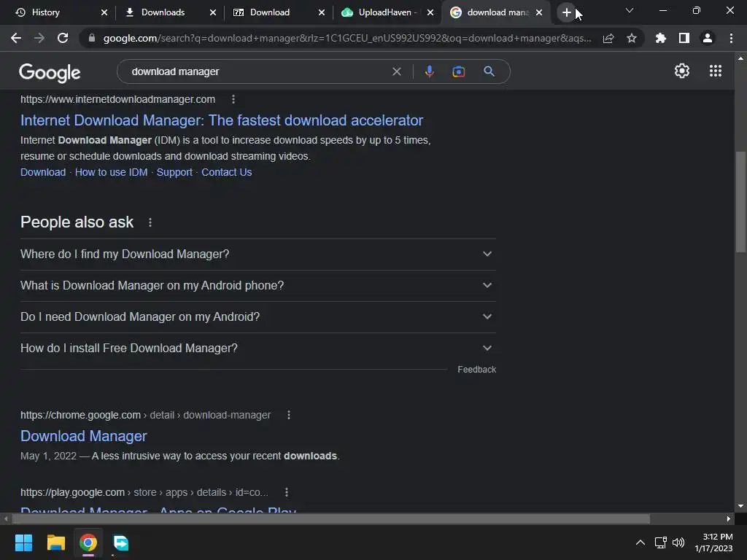Open the Contact Us sitelink
The image size is (747, 560).
(226, 172)
